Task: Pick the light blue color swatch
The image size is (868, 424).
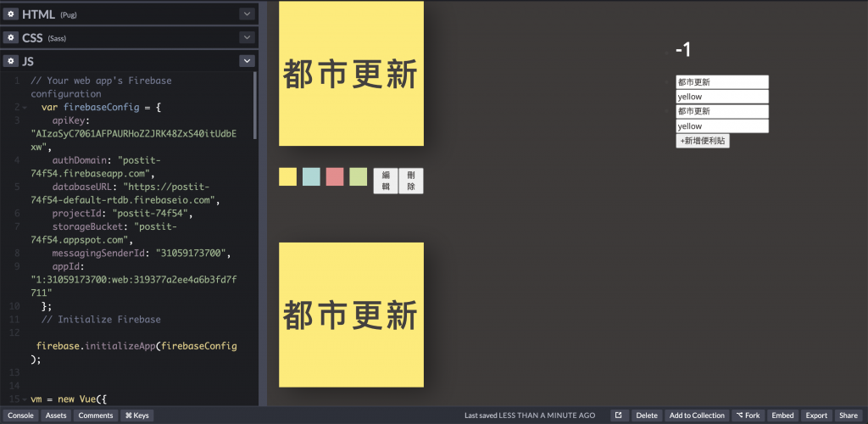Action: 311,176
